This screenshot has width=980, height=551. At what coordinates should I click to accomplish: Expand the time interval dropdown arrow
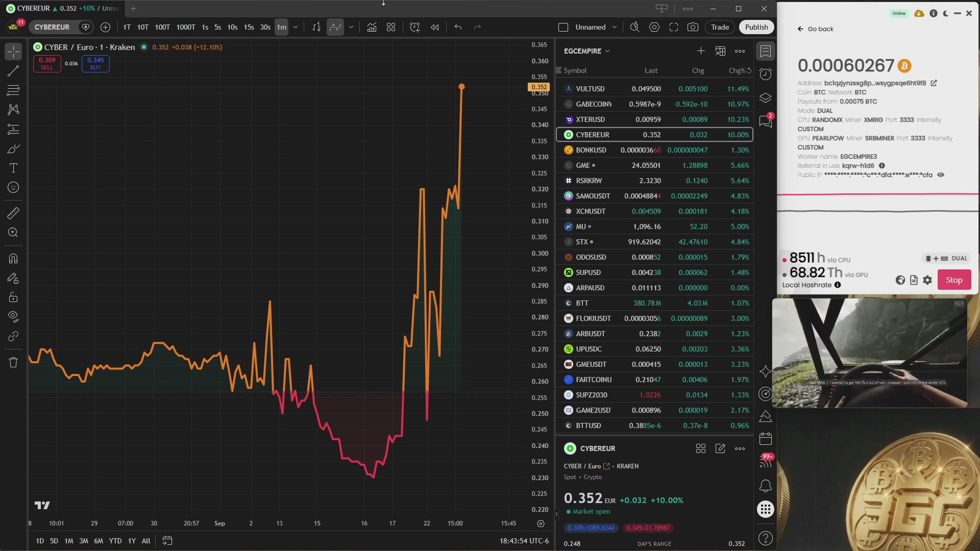click(296, 27)
